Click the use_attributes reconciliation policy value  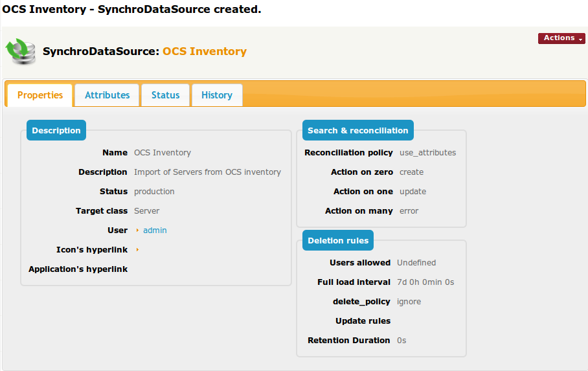coord(427,153)
